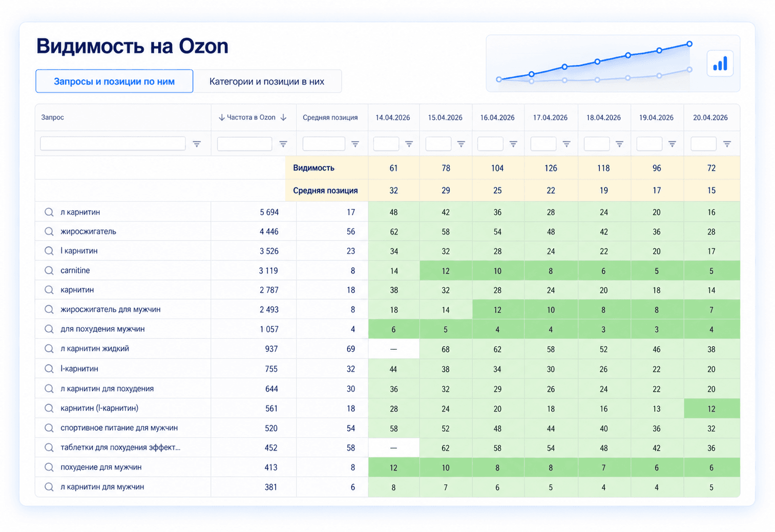Click the query 'карнитин (l-карнитин)'
Image resolution: width=775 pixels, height=532 pixels.
tap(99, 408)
